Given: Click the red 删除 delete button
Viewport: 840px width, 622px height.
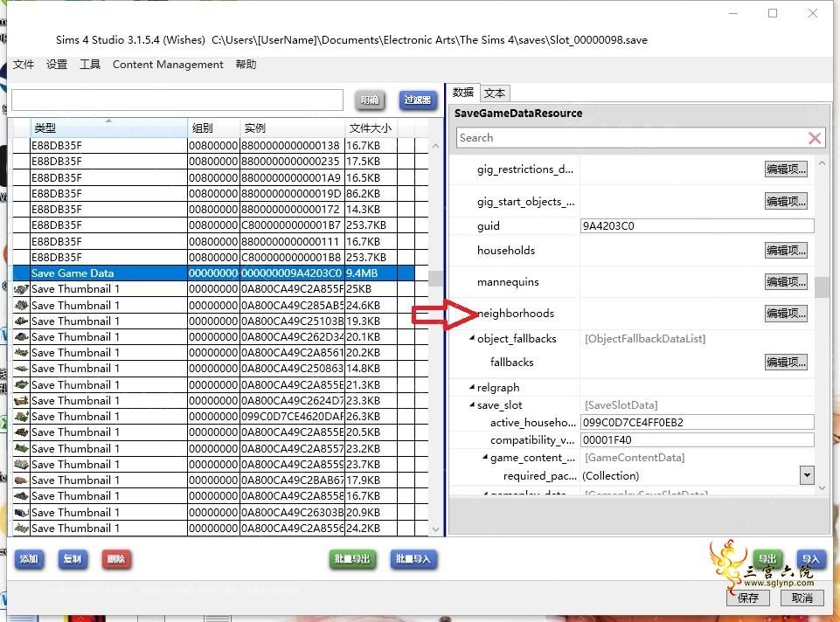Looking at the screenshot, I should tap(116, 559).
